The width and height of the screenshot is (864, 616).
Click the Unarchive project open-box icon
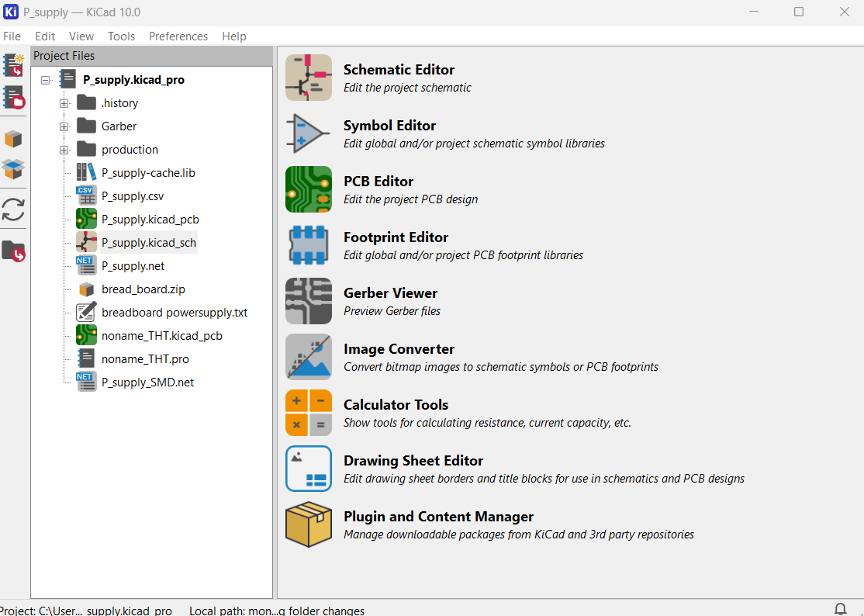13,168
